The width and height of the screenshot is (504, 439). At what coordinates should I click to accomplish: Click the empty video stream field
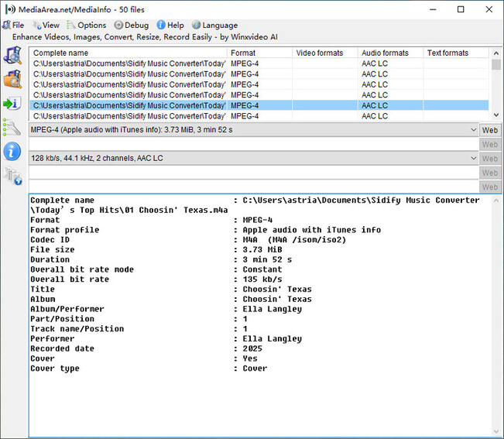(254, 144)
